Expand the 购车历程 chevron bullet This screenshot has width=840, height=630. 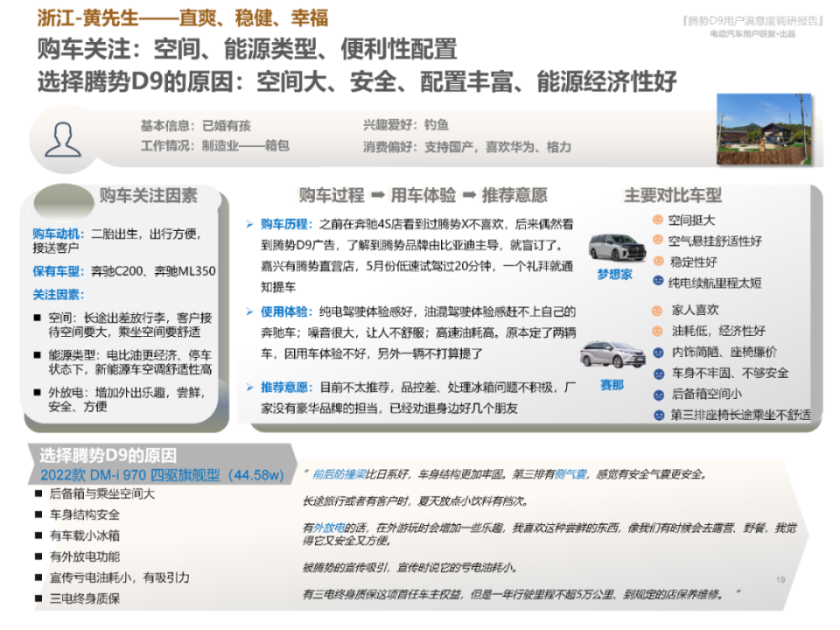[x=249, y=223]
